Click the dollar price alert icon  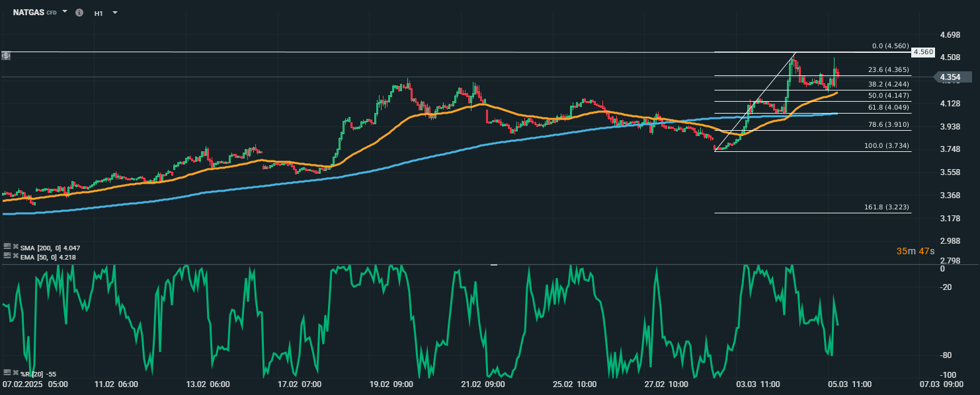[6, 55]
